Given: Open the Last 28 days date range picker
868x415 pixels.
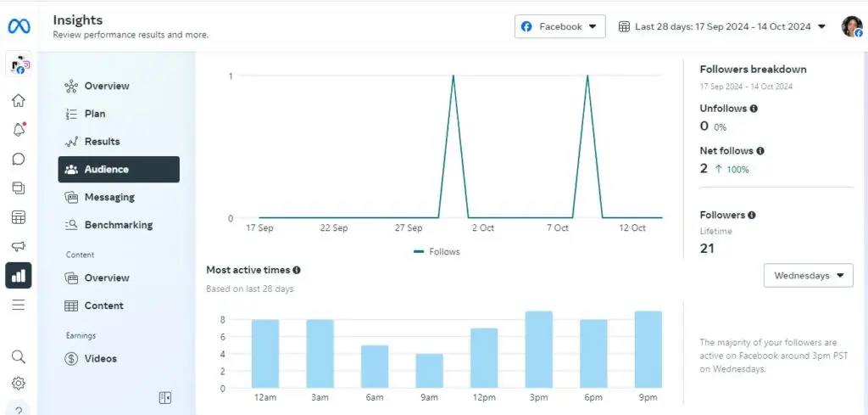Looking at the screenshot, I should click(x=722, y=26).
